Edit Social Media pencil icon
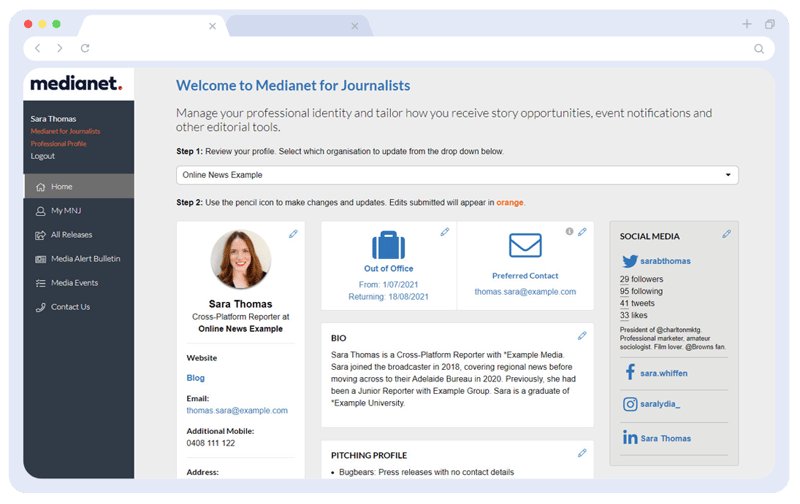800x504 pixels. (x=727, y=234)
